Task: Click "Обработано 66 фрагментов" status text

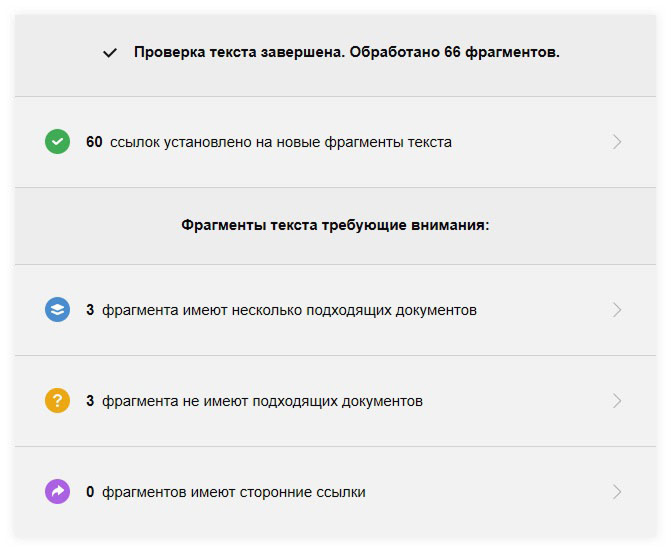Action: click(x=445, y=52)
